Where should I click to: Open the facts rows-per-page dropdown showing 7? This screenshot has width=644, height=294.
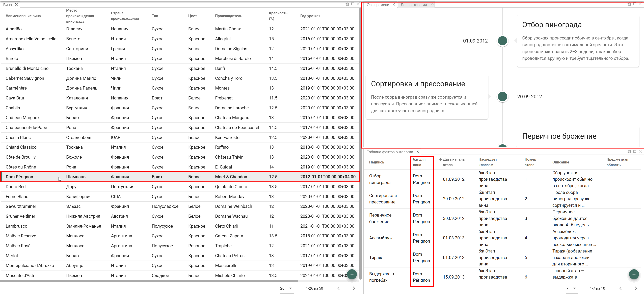pyautogui.click(x=572, y=288)
